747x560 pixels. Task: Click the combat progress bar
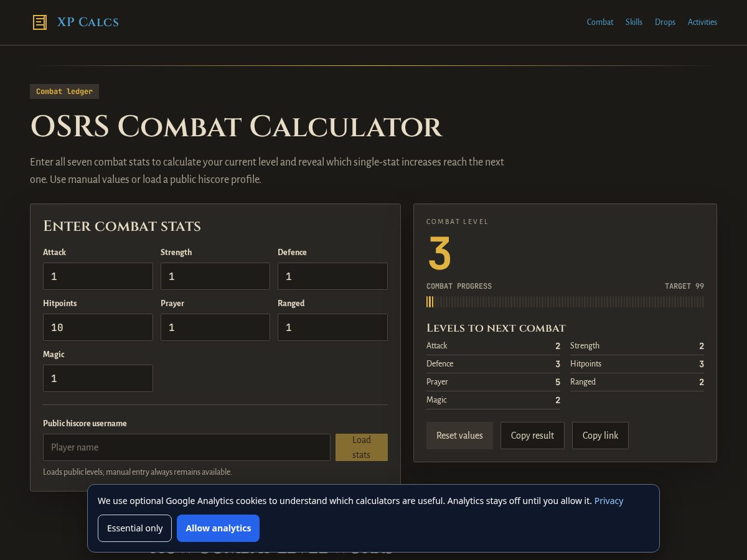click(x=565, y=302)
